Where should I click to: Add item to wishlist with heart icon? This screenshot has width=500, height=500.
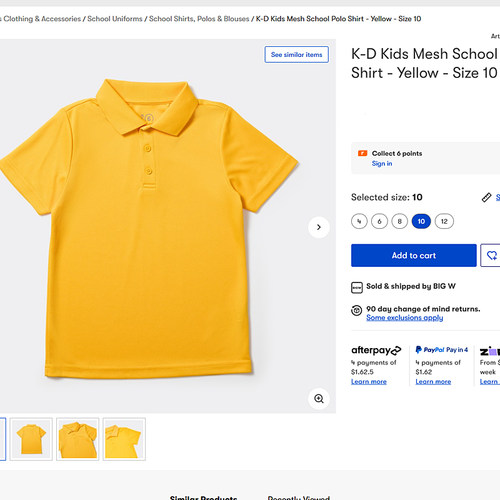coord(491,255)
